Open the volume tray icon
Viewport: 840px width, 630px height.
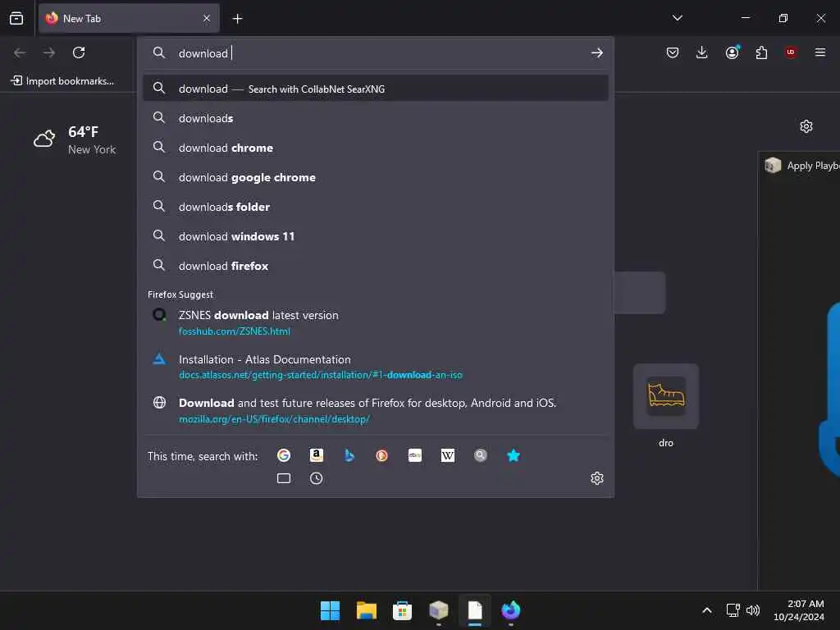point(753,610)
